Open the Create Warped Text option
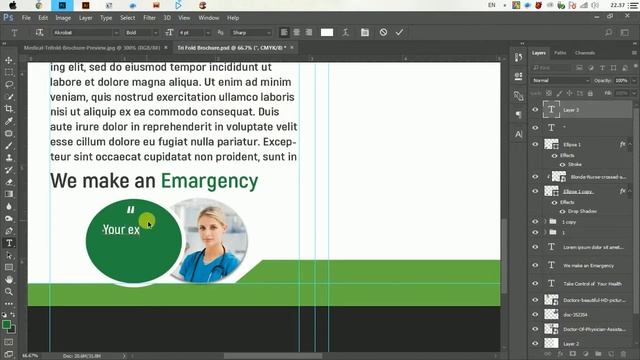The height and width of the screenshot is (360, 640). tap(345, 32)
